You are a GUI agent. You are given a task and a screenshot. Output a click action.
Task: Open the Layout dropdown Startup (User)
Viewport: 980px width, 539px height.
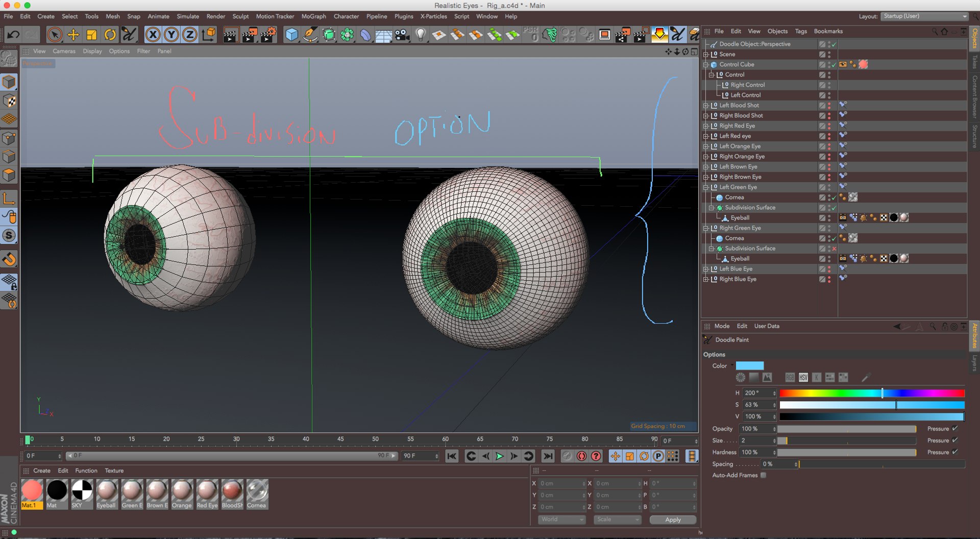click(x=924, y=16)
